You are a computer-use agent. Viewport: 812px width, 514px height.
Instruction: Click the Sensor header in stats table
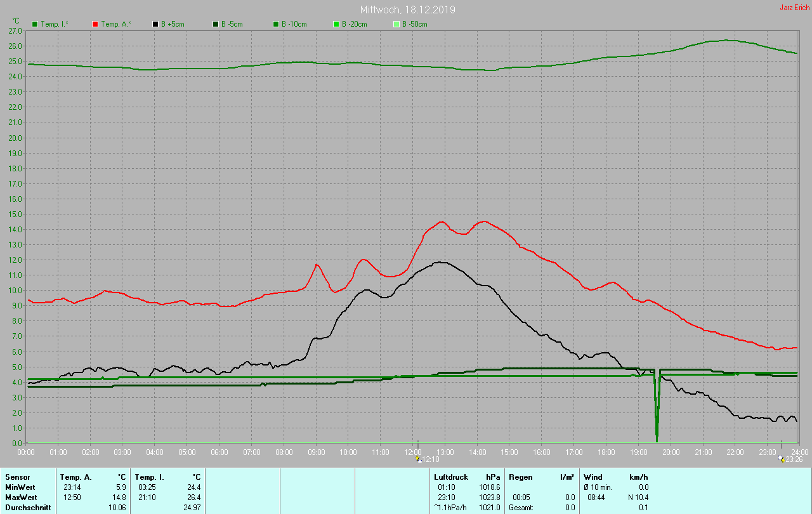pyautogui.click(x=17, y=477)
